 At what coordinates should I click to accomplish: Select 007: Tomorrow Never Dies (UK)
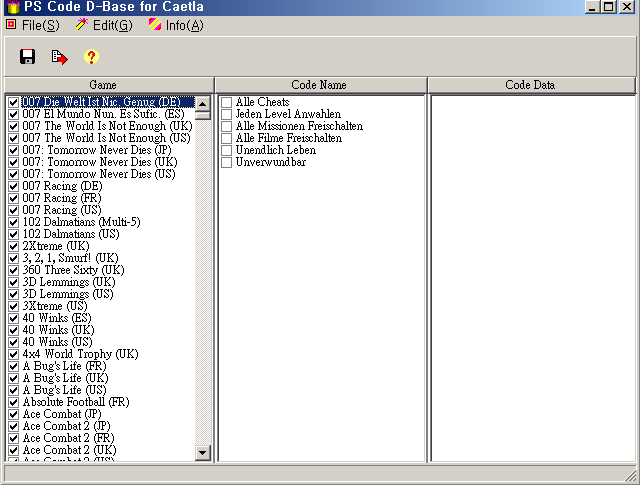(100, 162)
